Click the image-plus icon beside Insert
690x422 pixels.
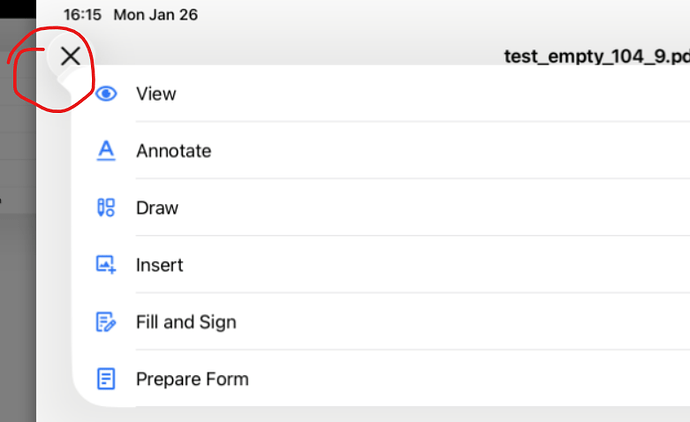click(x=106, y=265)
